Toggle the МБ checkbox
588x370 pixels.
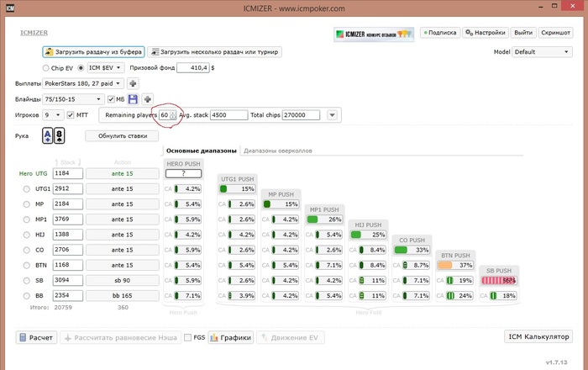[x=111, y=99]
